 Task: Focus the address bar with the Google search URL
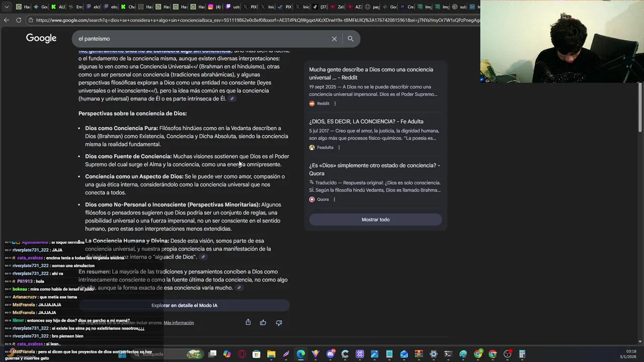[257, 20]
